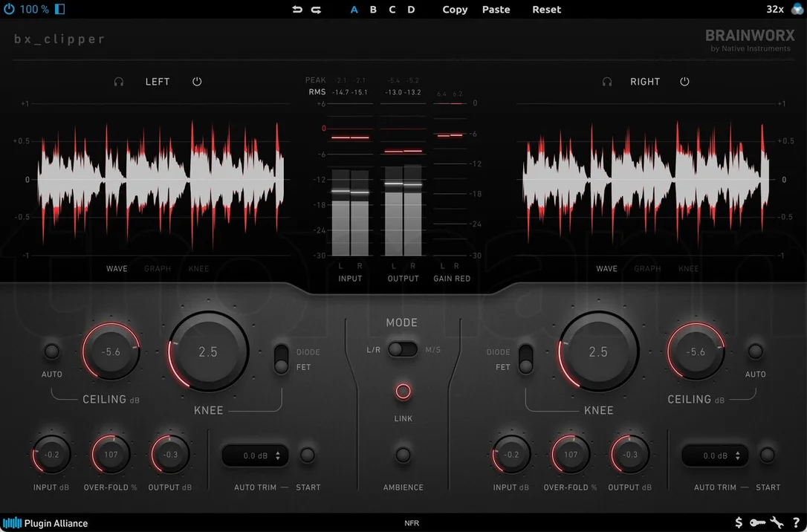Solo the LEFT channel with headphone icon
This screenshot has width=807, height=532.
118,82
